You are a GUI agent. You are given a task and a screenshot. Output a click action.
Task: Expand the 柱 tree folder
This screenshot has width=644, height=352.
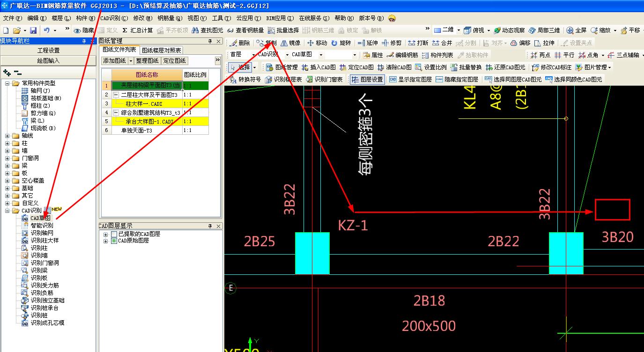[7, 143]
